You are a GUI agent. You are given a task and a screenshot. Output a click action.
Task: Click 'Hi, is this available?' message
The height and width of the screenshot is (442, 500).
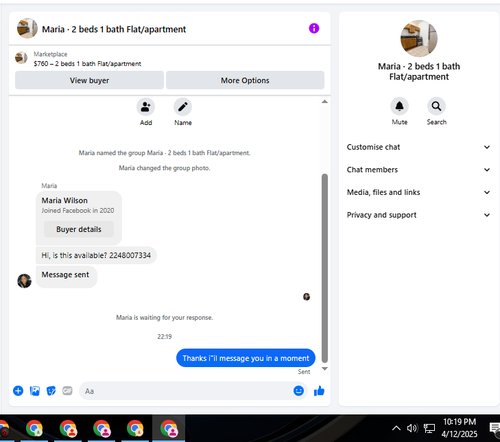point(96,255)
